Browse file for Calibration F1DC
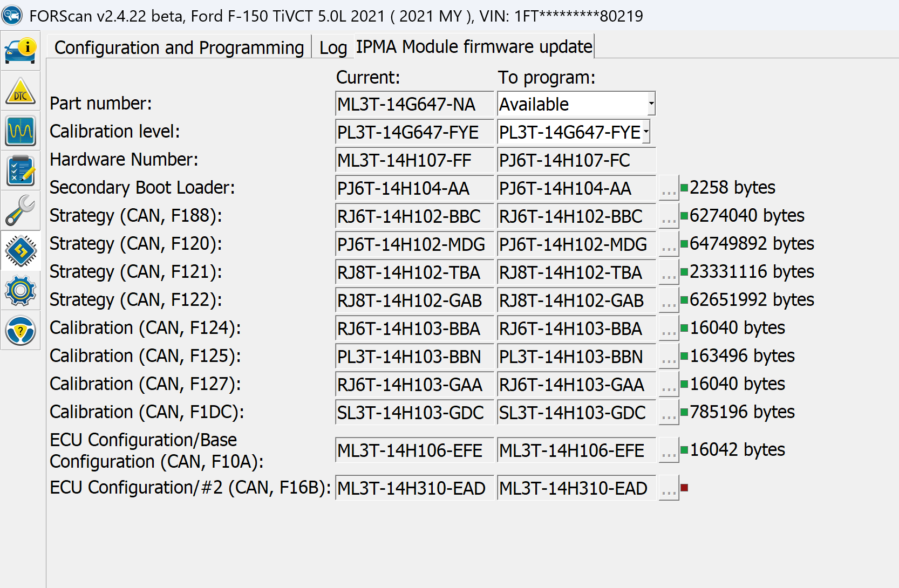899x588 pixels. coord(669,413)
